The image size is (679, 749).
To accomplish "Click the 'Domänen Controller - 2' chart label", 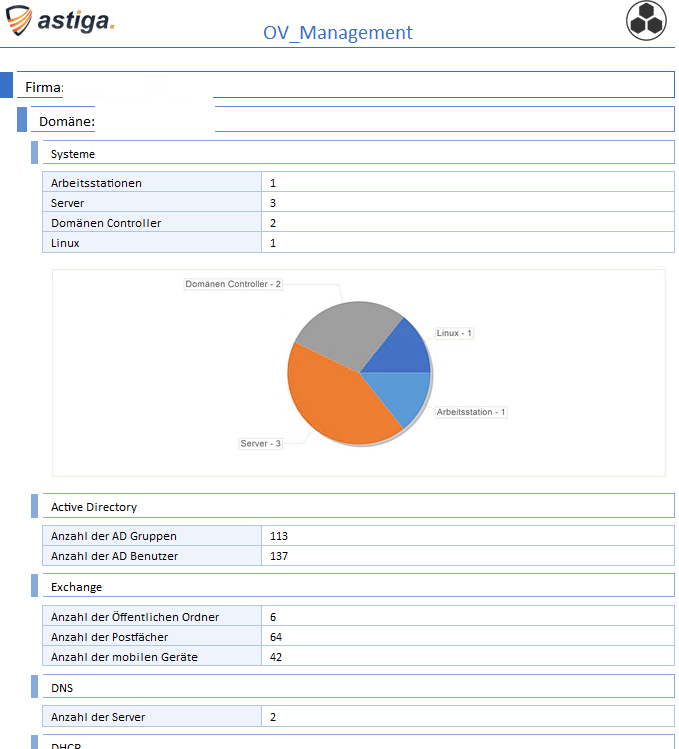I will click(x=233, y=284).
